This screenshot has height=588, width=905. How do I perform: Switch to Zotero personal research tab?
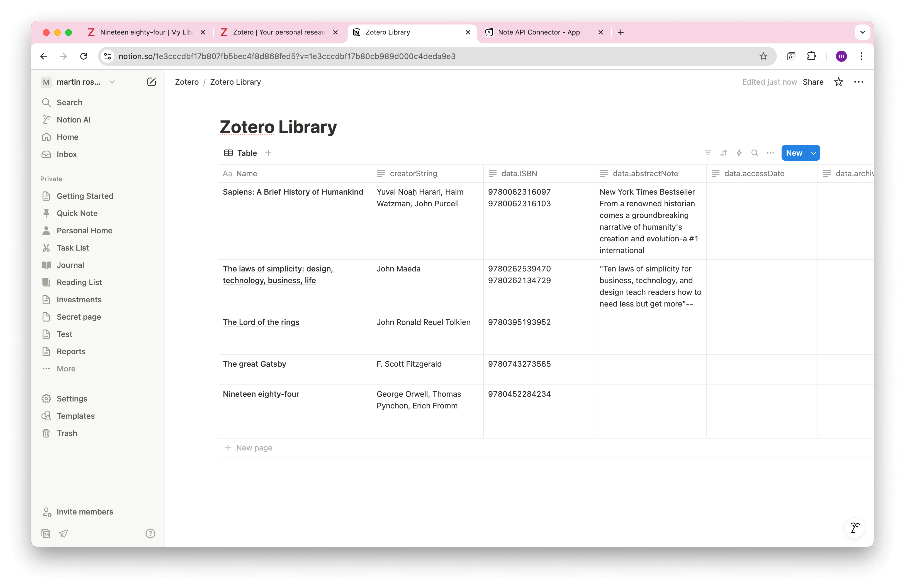(x=279, y=32)
